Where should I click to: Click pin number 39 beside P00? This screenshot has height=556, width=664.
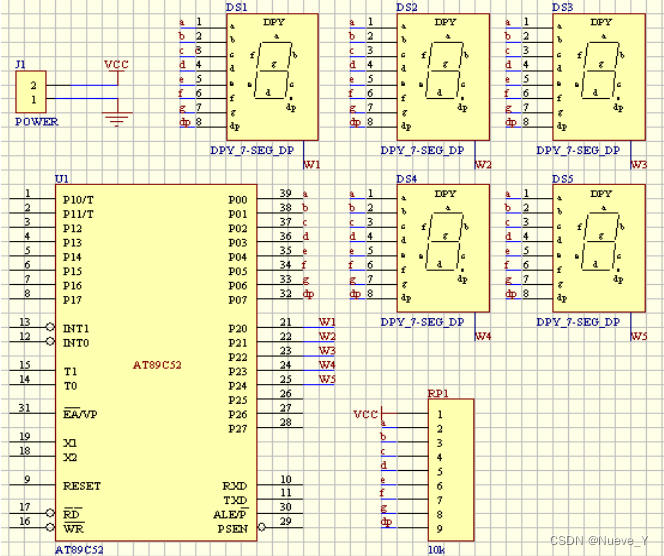[285, 193]
